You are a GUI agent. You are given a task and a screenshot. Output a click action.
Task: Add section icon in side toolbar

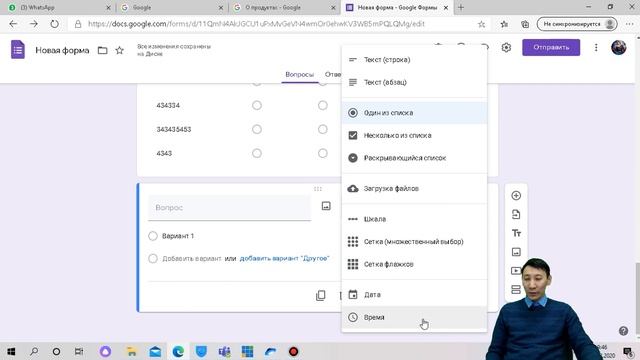pos(516,289)
